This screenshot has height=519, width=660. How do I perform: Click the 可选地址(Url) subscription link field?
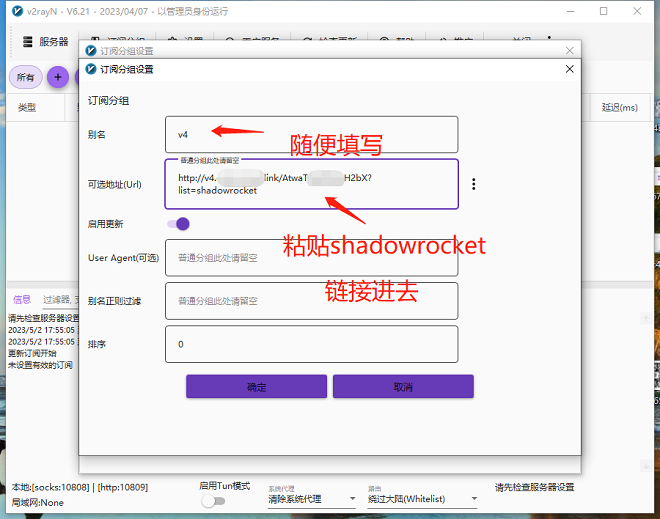tap(311, 184)
